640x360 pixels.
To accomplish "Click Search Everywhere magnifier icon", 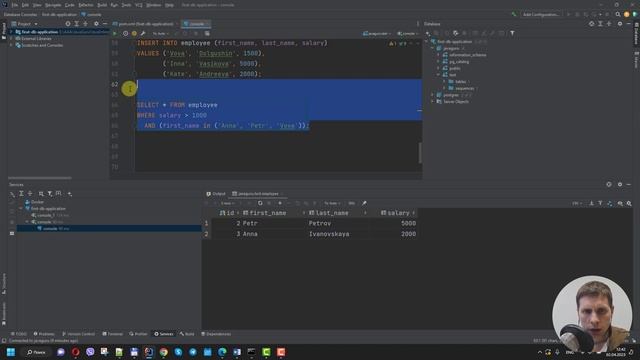I will pos(618,14).
